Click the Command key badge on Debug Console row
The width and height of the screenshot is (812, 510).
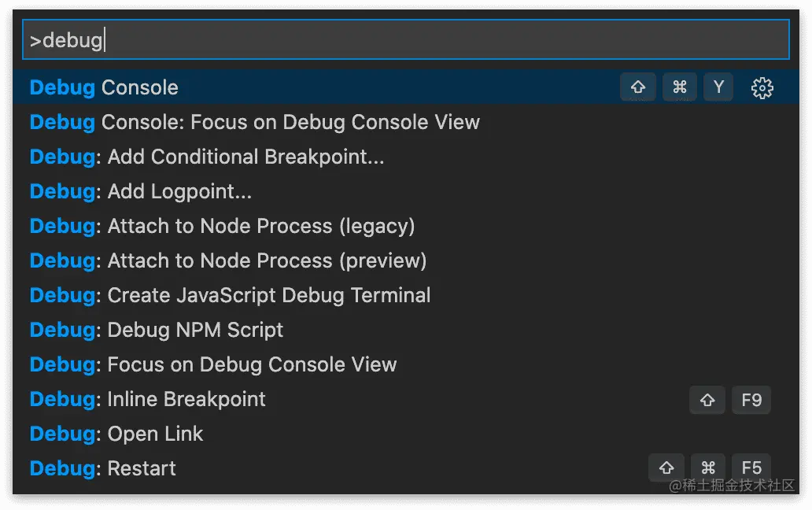pos(680,87)
